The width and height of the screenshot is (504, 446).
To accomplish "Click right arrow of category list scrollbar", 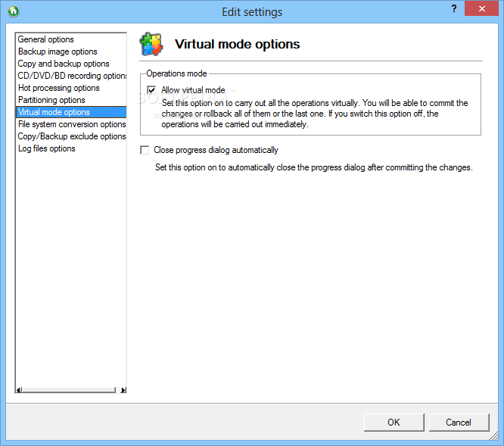I will (x=123, y=390).
